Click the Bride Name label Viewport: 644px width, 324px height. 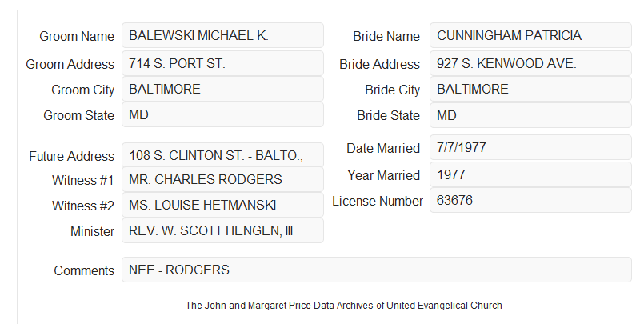pos(386,36)
